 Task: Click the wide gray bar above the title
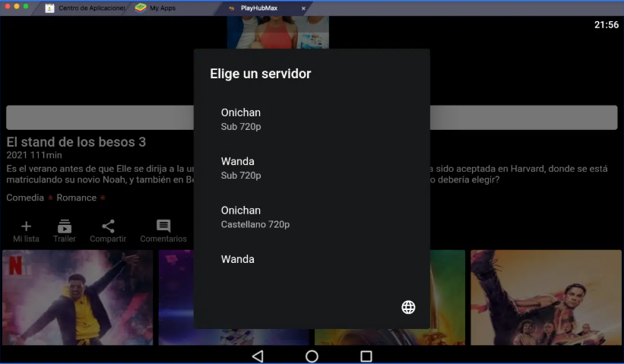pyautogui.click(x=99, y=118)
